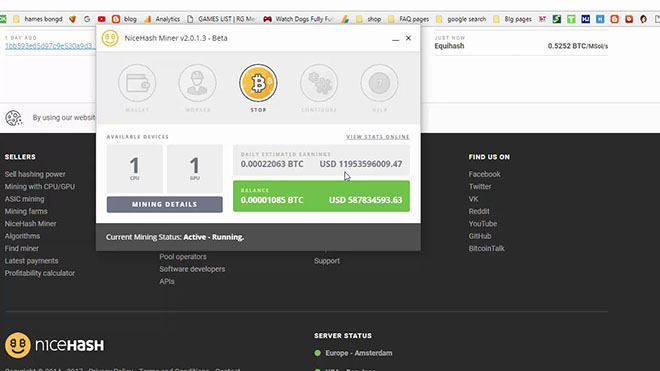Open the View Stats Online link

click(378, 137)
